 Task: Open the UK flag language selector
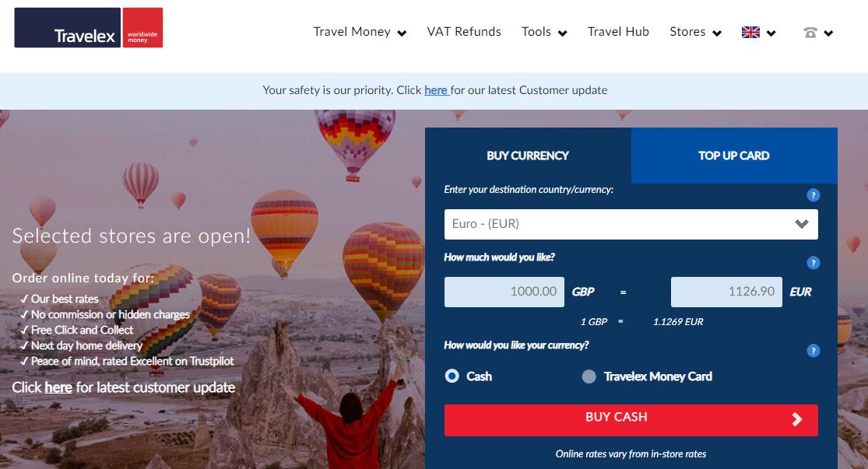tap(758, 32)
